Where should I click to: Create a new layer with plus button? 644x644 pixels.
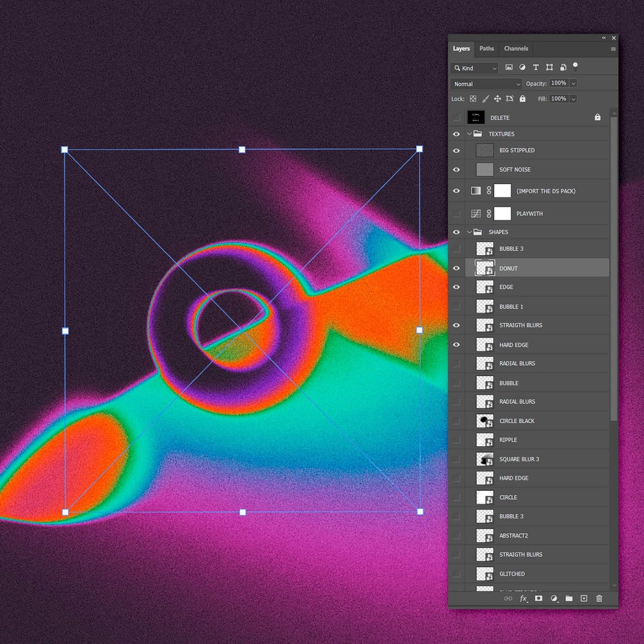pyautogui.click(x=584, y=599)
